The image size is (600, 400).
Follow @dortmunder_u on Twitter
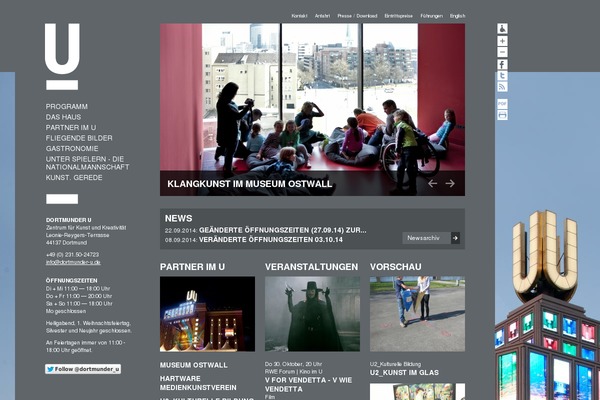click(83, 369)
